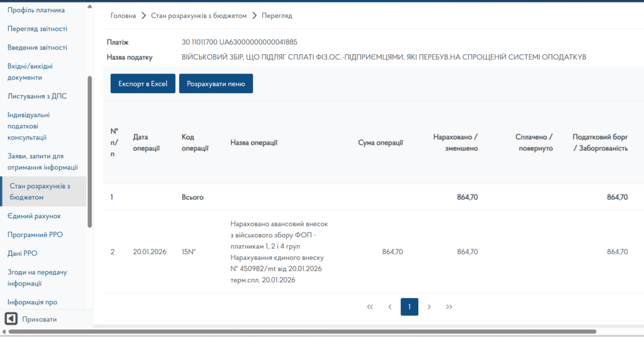Click the sidebar vertical scrollbar

click(x=90, y=151)
